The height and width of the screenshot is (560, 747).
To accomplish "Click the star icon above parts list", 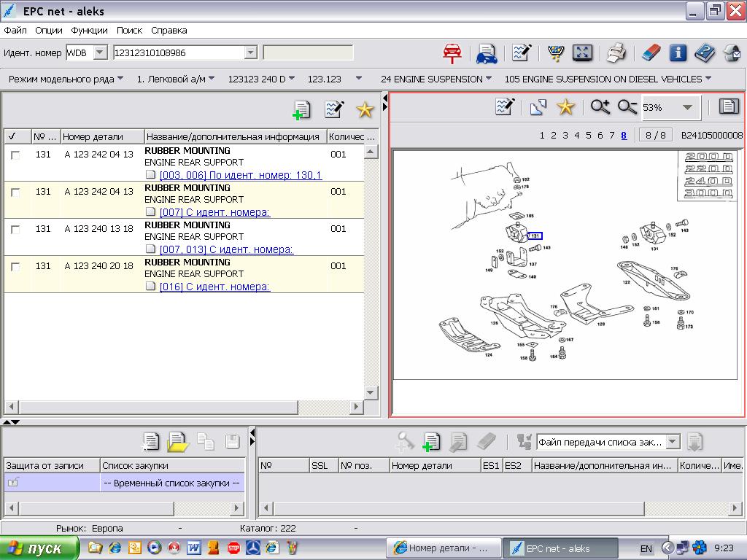I will pos(365,109).
